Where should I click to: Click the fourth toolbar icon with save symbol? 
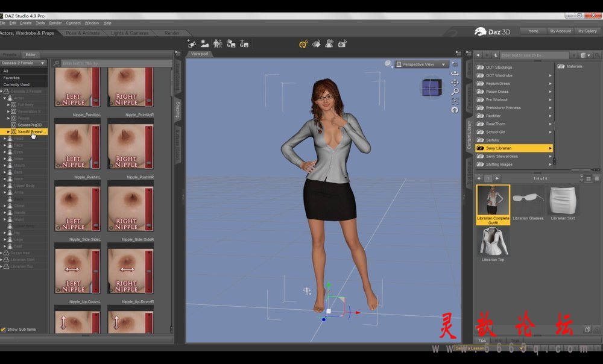231,44
